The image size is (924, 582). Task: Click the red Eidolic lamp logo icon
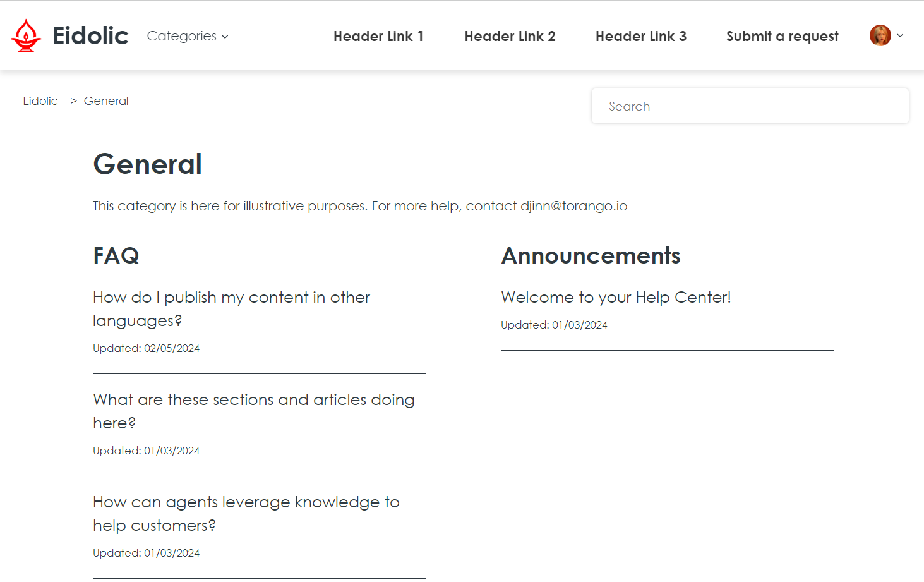point(26,35)
